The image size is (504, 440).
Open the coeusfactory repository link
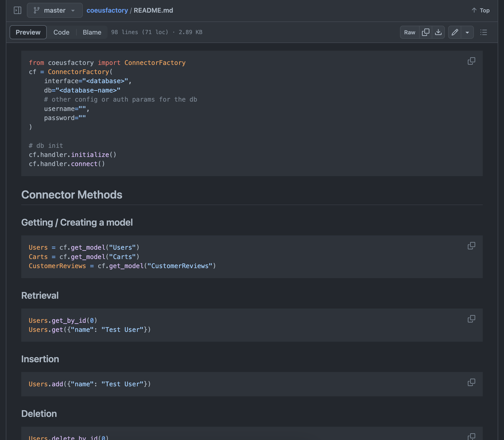[x=107, y=10]
